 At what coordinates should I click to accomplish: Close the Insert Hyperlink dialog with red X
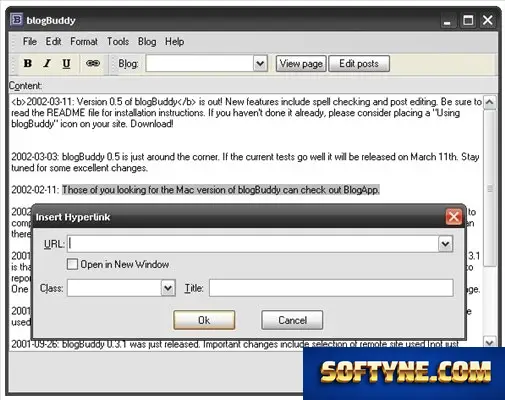pos(454,217)
